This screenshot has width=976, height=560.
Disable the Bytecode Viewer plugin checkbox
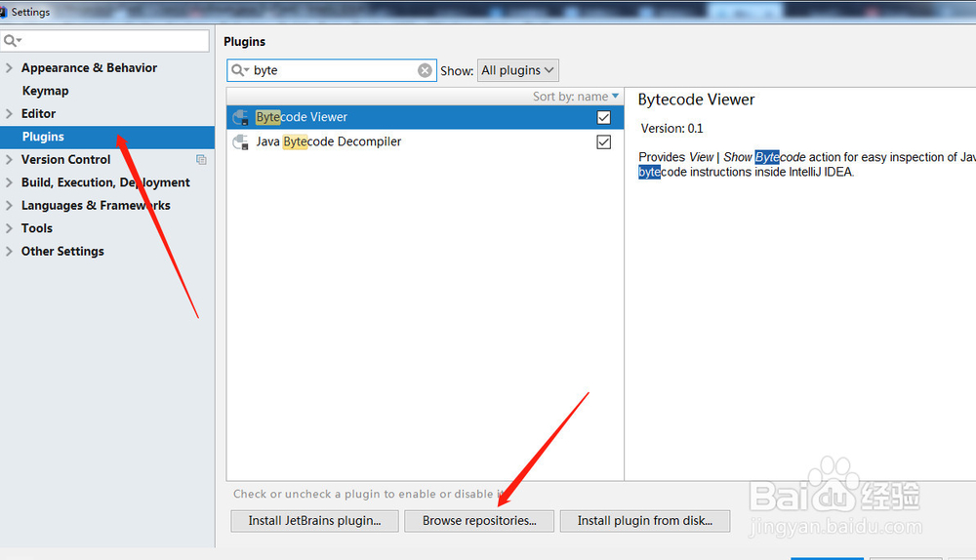603,118
